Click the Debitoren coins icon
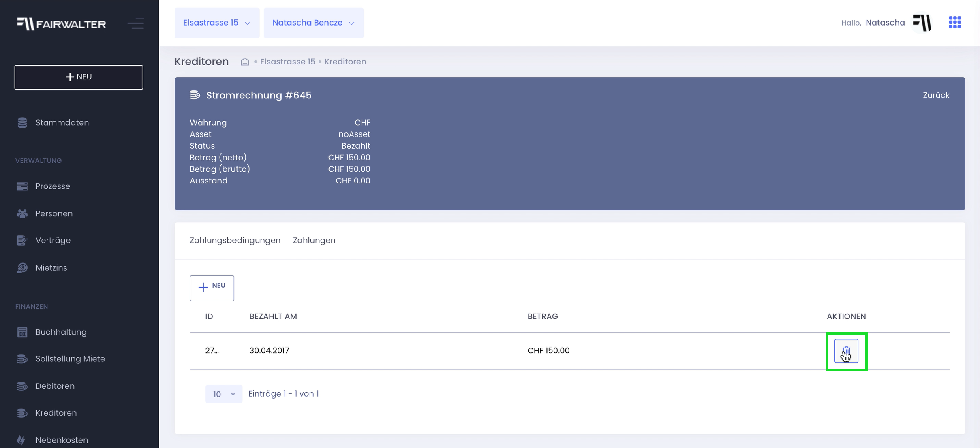Viewport: 980px width, 448px height. coord(22,386)
